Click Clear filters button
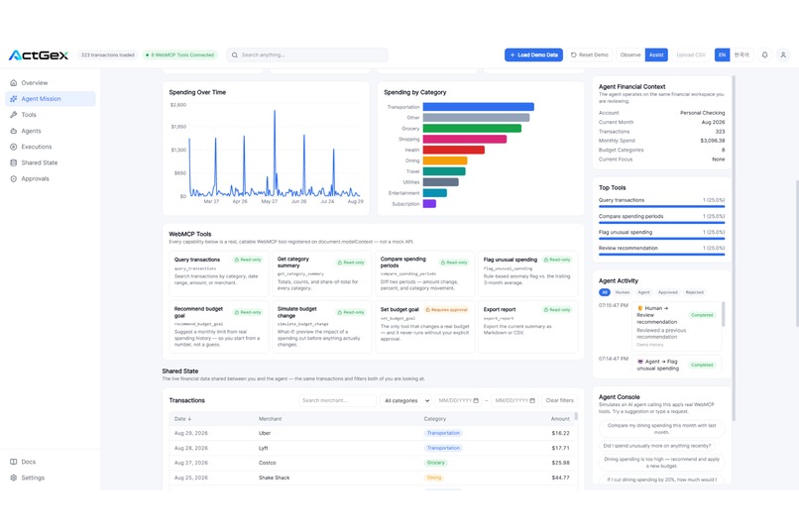799x532 pixels. tap(559, 400)
